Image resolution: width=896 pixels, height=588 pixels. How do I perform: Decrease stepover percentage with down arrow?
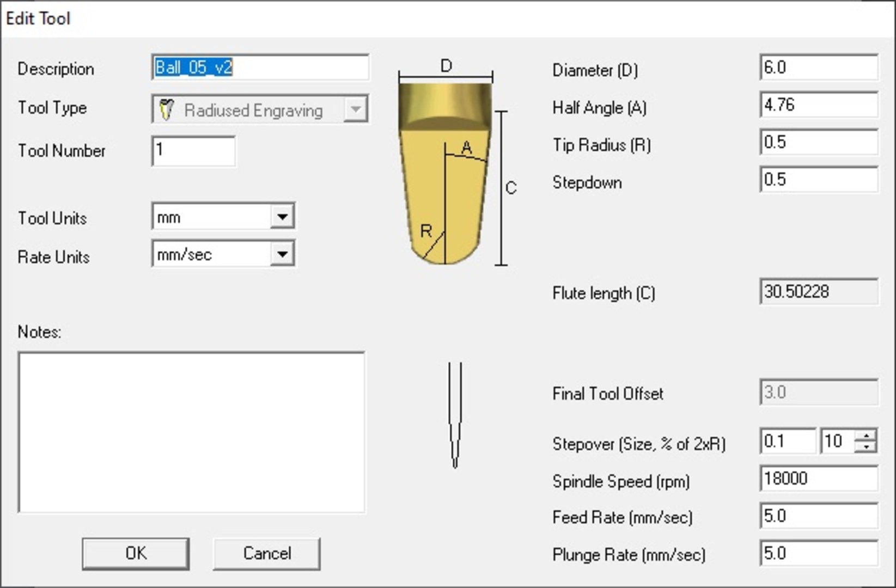(865, 447)
